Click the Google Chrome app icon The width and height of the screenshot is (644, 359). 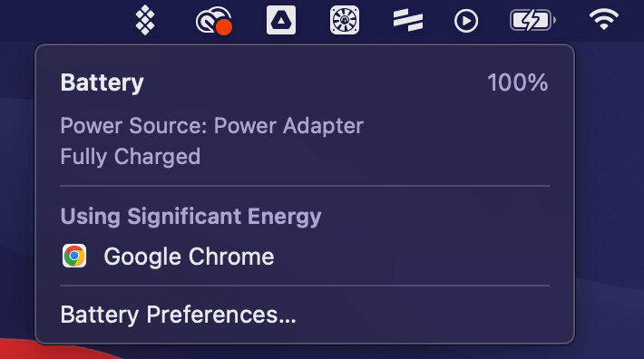coord(74,256)
